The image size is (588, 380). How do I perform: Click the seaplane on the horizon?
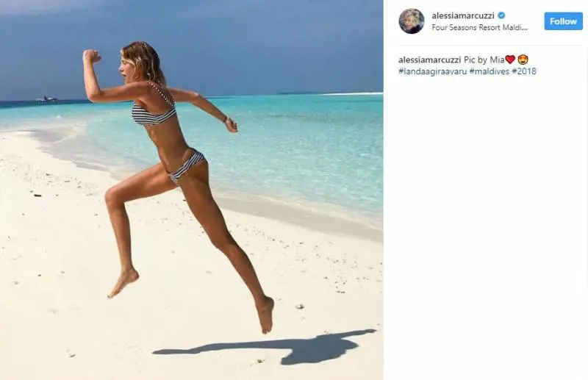[46, 99]
